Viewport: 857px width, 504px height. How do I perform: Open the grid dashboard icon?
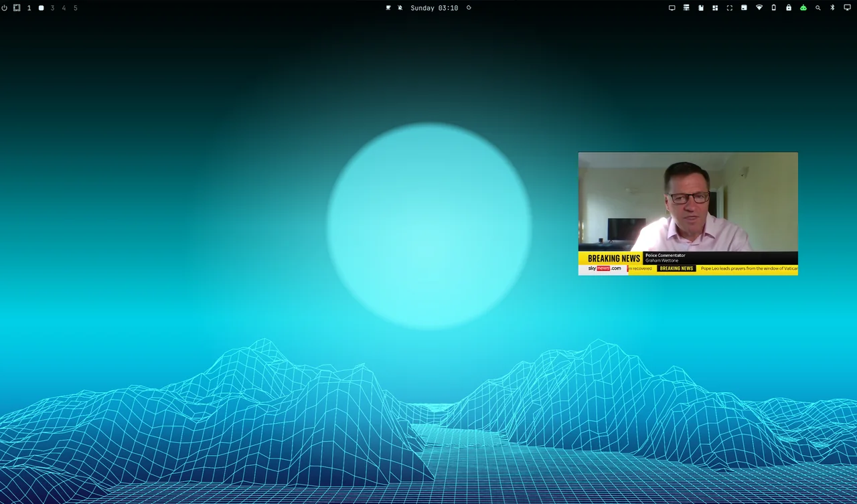pos(715,8)
